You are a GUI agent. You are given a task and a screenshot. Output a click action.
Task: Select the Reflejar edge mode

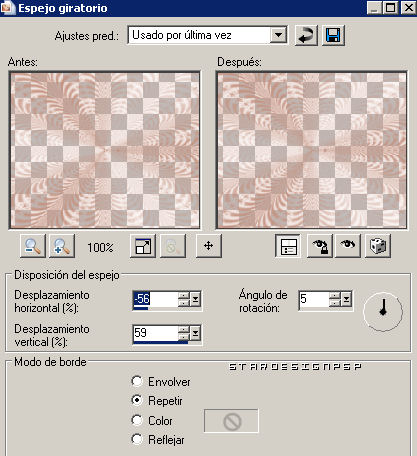click(137, 439)
